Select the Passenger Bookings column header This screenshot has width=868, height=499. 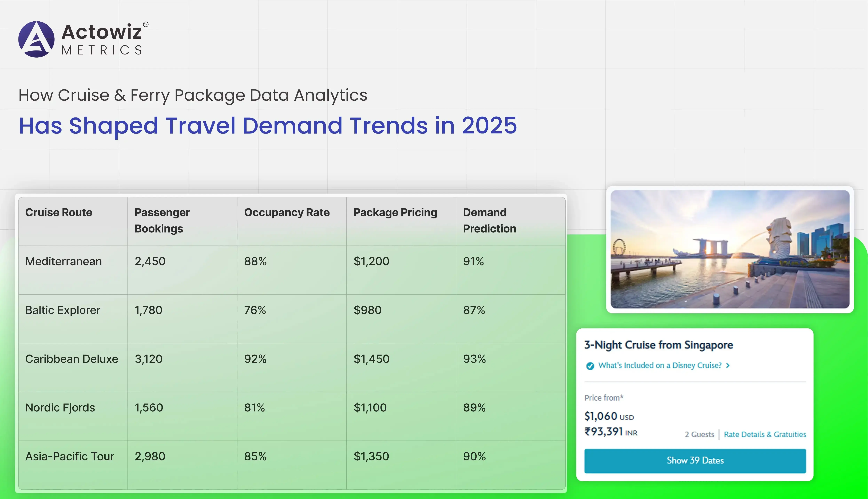click(x=162, y=220)
